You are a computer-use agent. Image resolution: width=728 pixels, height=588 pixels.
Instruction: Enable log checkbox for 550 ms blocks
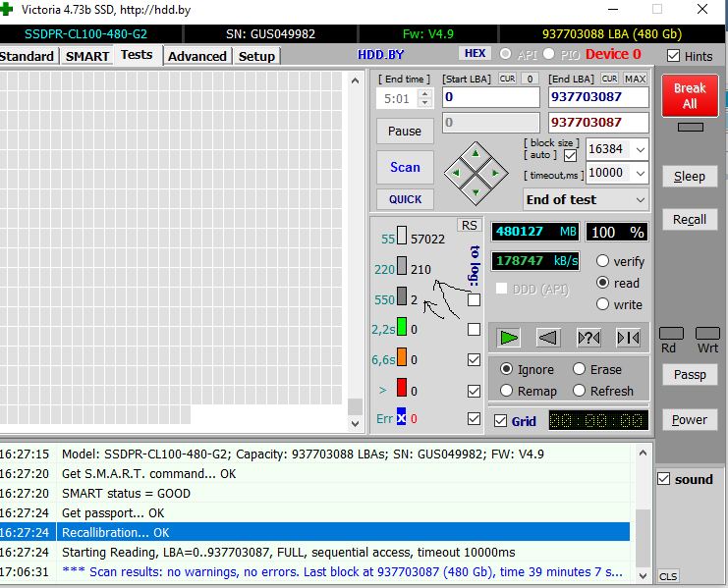(475, 300)
